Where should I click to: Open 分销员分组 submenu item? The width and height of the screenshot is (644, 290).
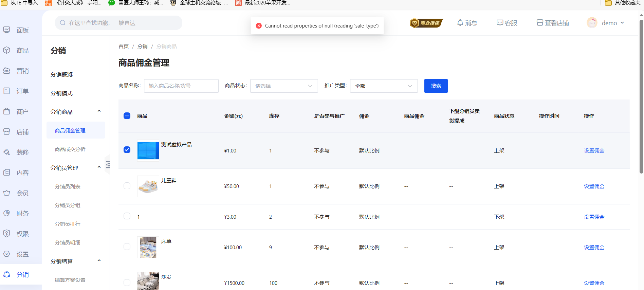[x=68, y=205]
